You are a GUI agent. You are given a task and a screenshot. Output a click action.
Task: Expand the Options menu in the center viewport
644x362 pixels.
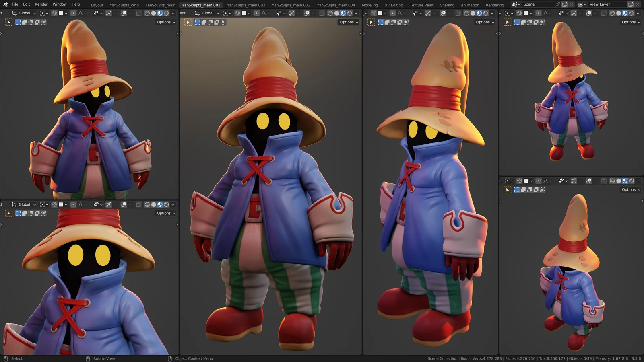point(347,22)
